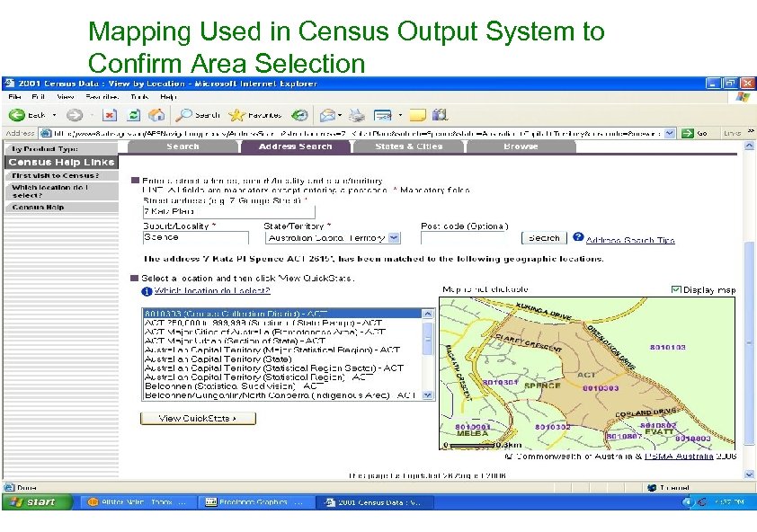Click the By Product Type sidebar item

pos(61,148)
